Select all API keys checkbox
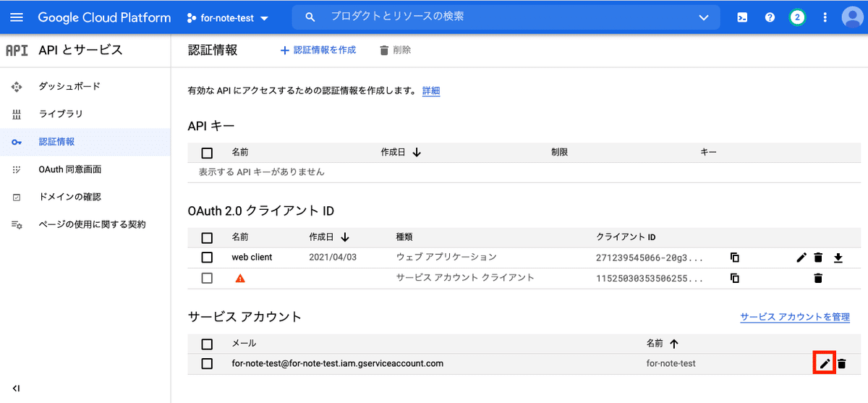Viewport: 868px width, 403px height. pyautogui.click(x=207, y=153)
